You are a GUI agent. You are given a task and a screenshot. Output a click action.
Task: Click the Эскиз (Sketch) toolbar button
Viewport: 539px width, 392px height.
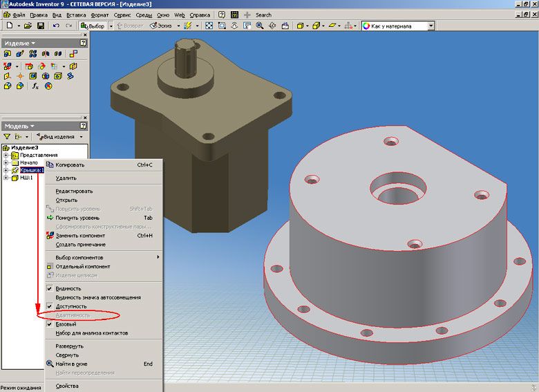click(162, 26)
